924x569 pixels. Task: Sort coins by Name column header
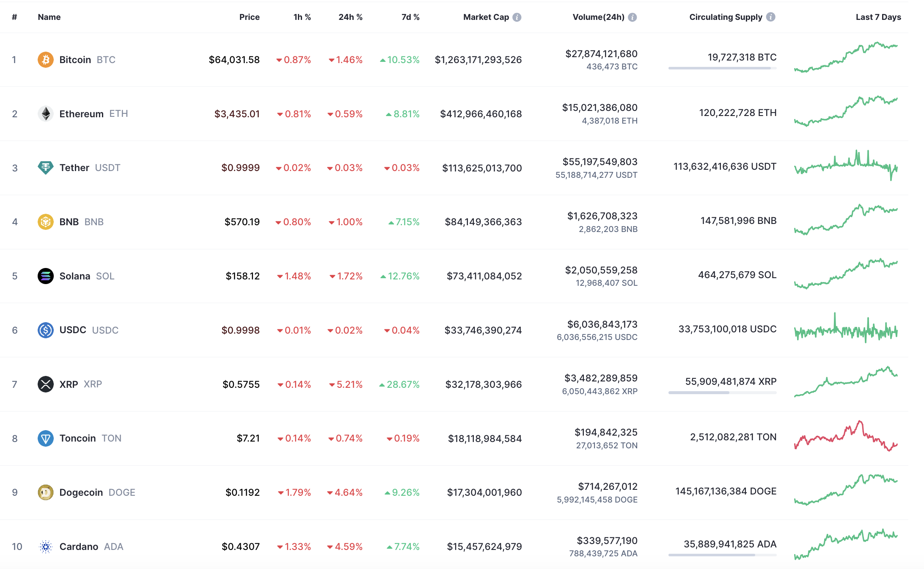pos(49,17)
